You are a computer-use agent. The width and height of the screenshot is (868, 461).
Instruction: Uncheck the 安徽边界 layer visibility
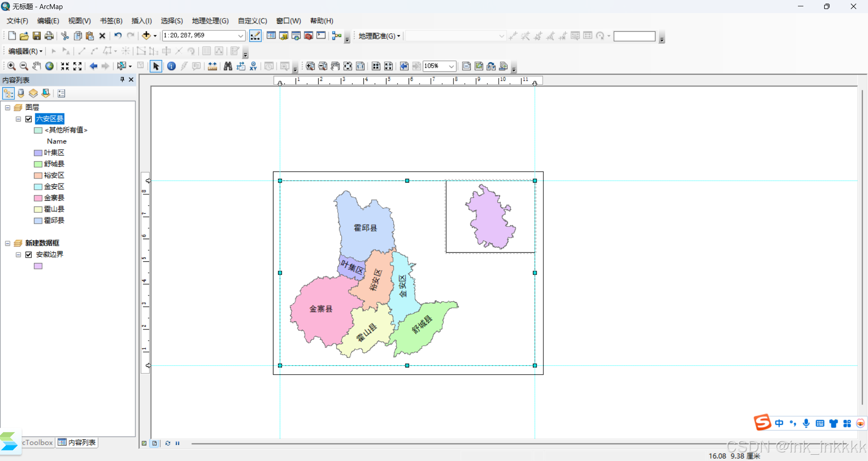point(28,255)
